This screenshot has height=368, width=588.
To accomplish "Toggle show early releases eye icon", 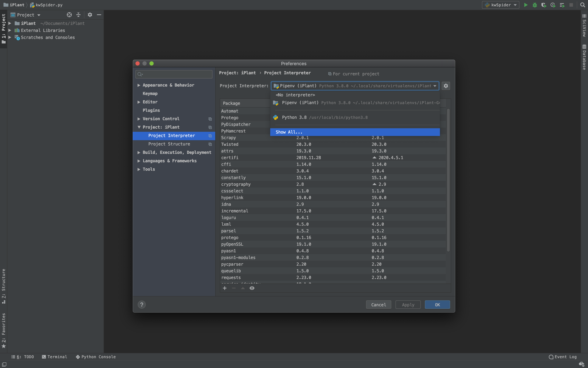I will pyautogui.click(x=252, y=288).
